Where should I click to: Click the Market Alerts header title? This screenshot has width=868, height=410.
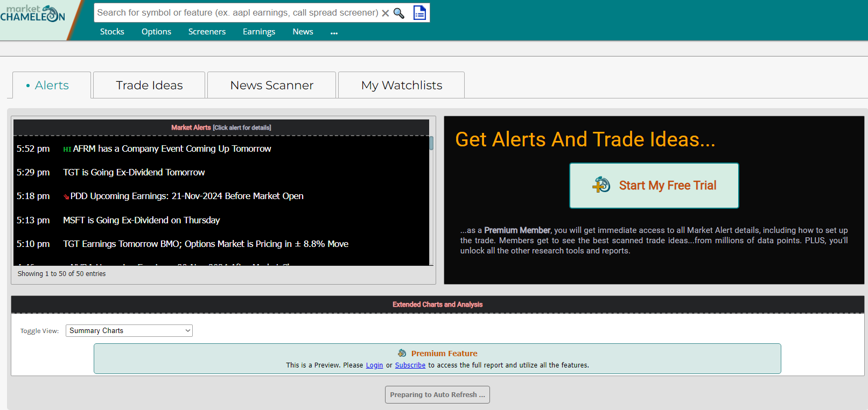(x=191, y=128)
